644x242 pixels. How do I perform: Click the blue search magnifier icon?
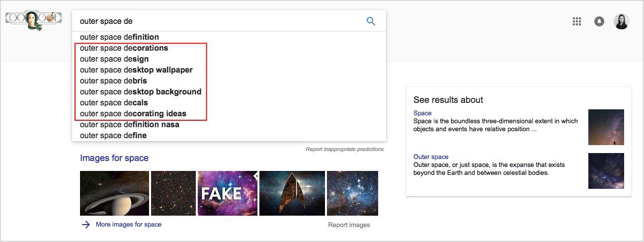(371, 21)
